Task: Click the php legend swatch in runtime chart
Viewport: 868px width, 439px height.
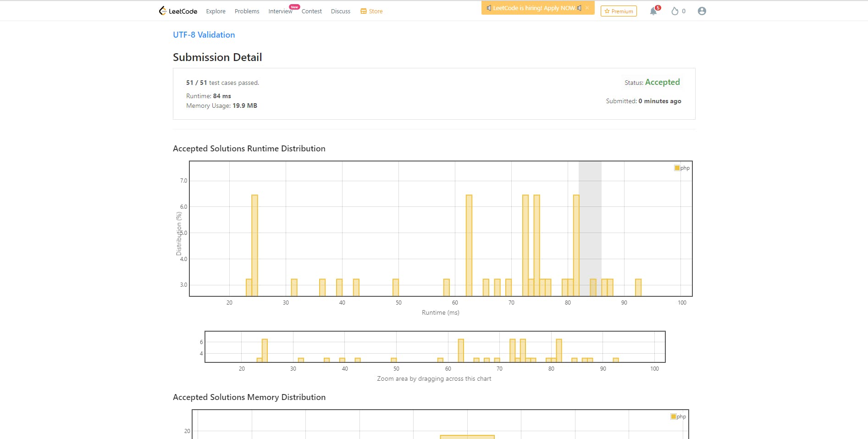Action: coord(677,168)
